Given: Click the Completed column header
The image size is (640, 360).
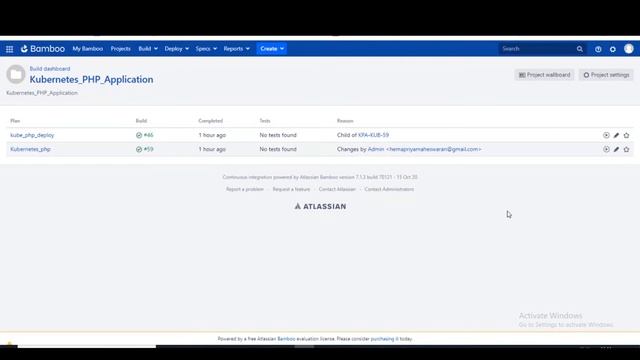Looking at the screenshot, I should 211,121.
